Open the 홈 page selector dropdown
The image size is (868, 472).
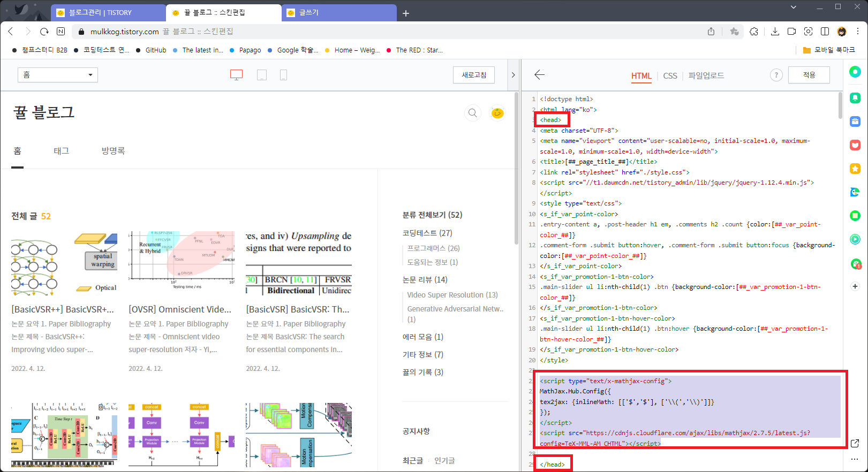(58, 75)
